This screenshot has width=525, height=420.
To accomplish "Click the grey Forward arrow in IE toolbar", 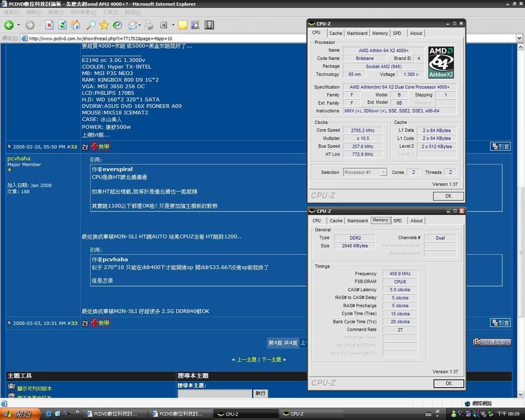I will pyautogui.click(x=30, y=25).
